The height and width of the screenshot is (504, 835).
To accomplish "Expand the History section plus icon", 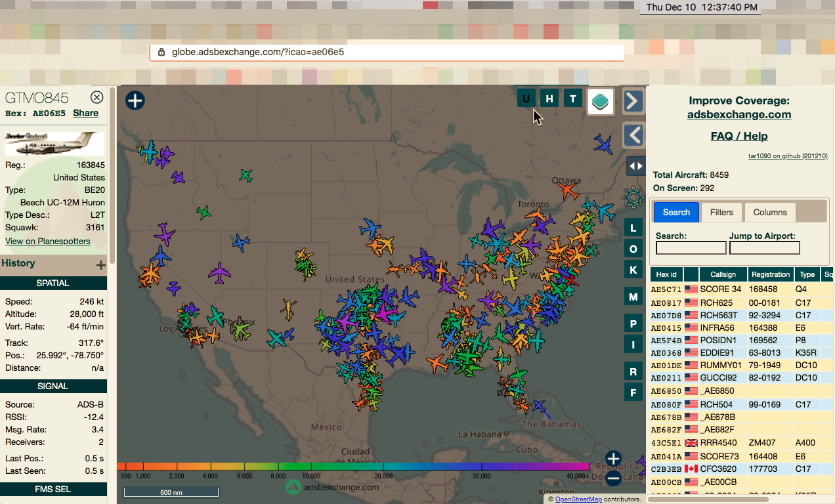I will tap(100, 265).
